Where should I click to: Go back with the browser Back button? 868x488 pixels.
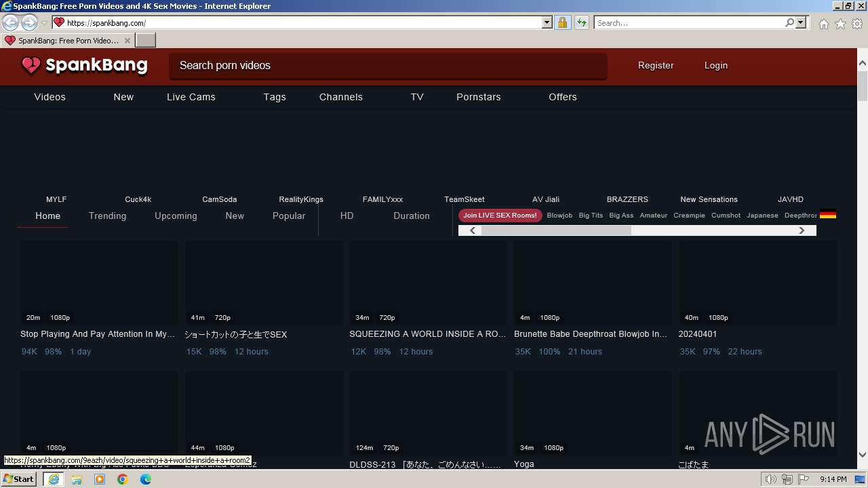(10, 22)
